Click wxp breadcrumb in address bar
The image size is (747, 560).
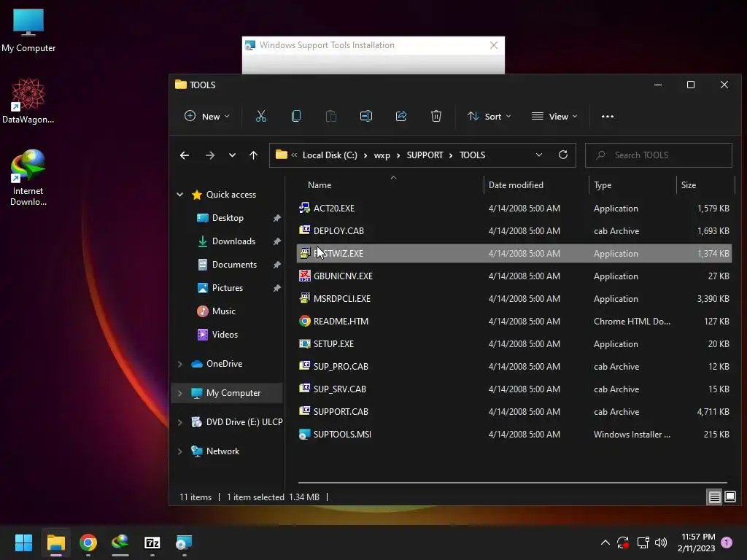tap(382, 155)
